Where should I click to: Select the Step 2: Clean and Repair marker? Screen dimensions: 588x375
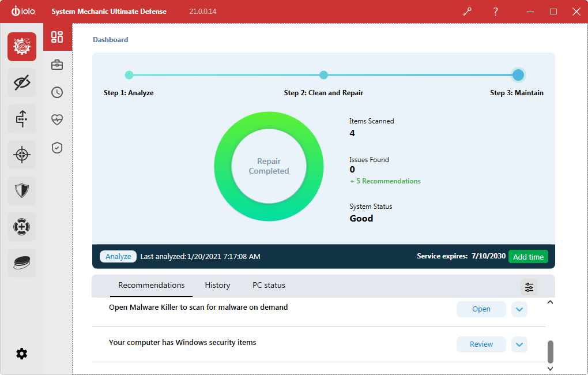[x=323, y=75]
